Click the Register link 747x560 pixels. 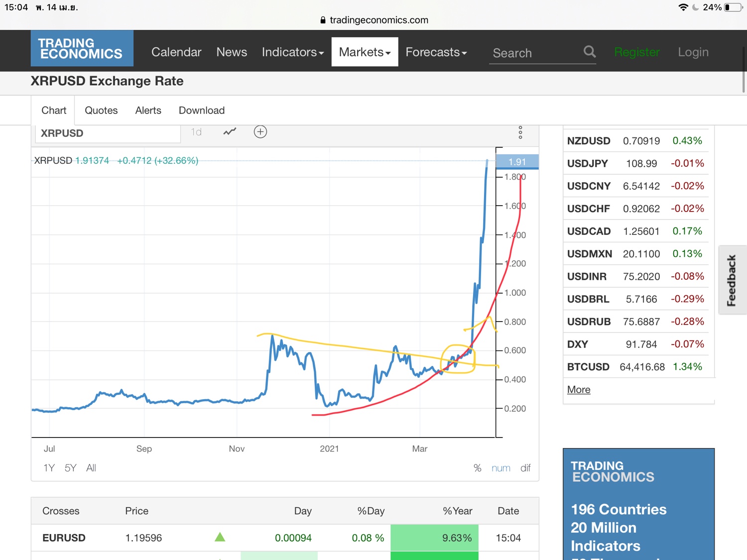coord(637,52)
